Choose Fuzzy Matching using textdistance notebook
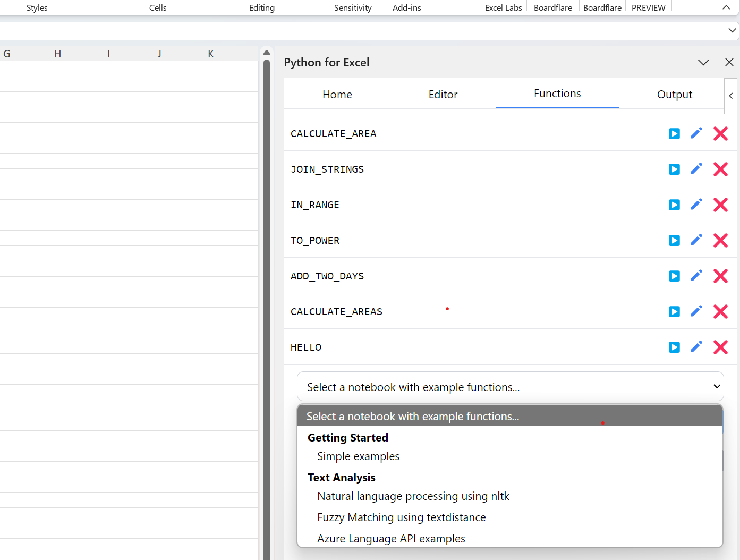The height and width of the screenshot is (560, 740). pos(401,517)
